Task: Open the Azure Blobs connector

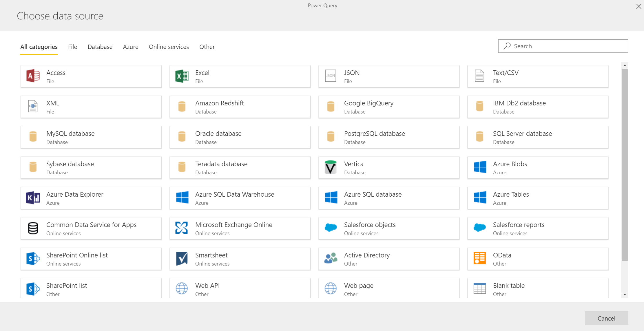Action: [x=537, y=167]
